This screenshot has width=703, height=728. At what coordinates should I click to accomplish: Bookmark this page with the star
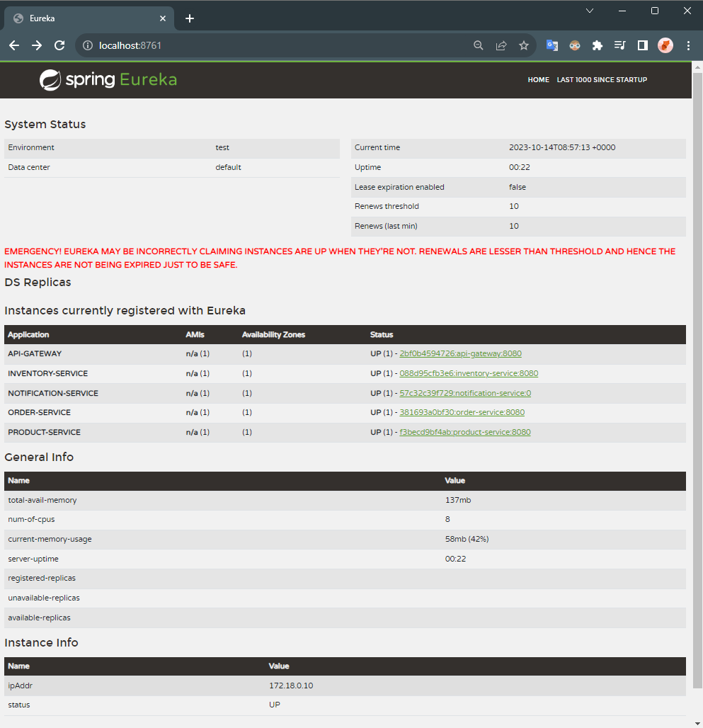(x=524, y=45)
